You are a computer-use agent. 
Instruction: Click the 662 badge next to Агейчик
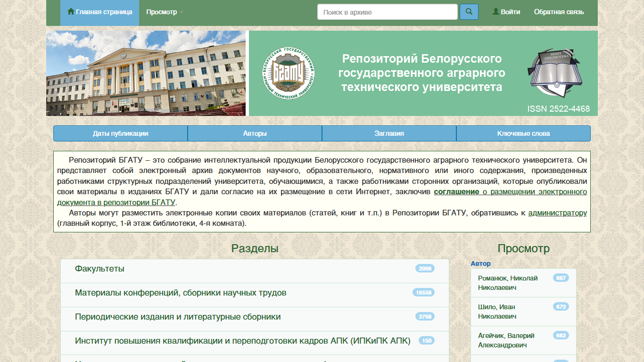[x=561, y=336]
